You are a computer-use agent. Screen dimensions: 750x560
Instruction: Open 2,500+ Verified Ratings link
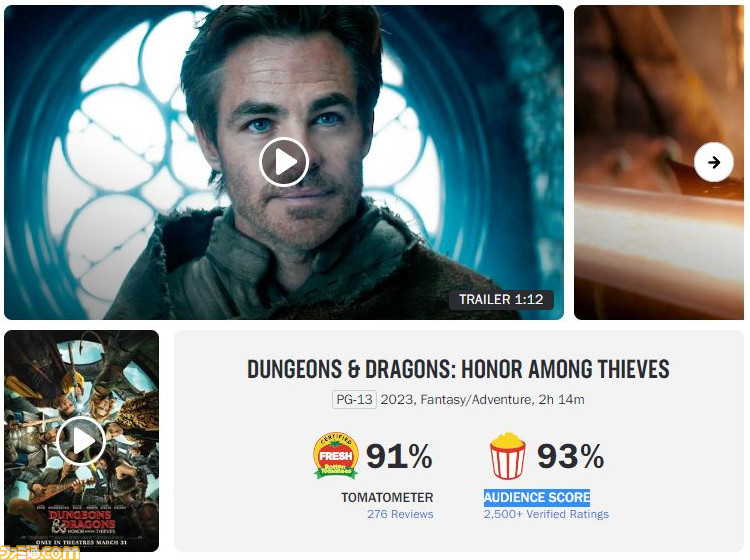click(x=546, y=514)
